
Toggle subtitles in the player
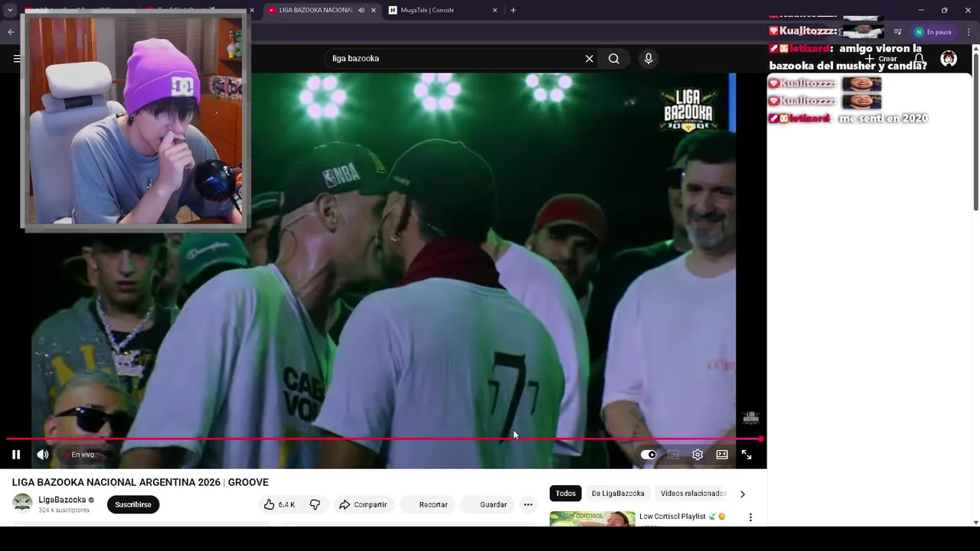pos(673,455)
